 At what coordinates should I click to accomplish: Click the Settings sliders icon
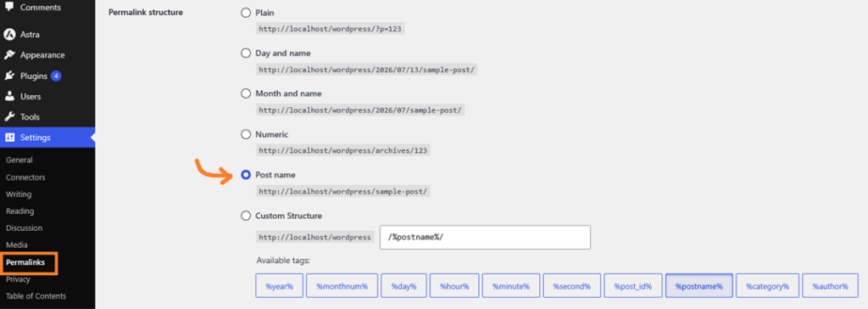pyautogui.click(x=9, y=138)
